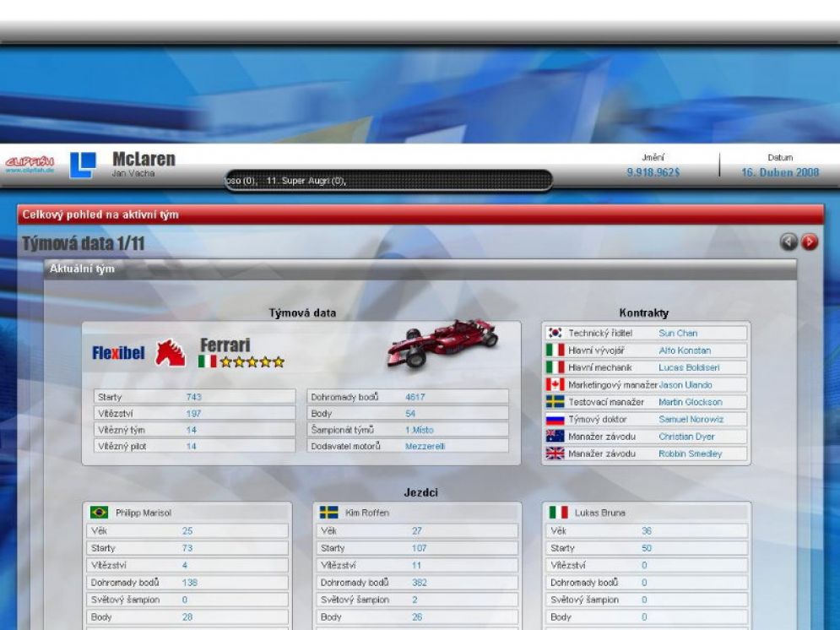Image resolution: width=840 pixels, height=630 pixels.
Task: Click the Swedish flag next to Kim Roffen
Action: pos(328,511)
